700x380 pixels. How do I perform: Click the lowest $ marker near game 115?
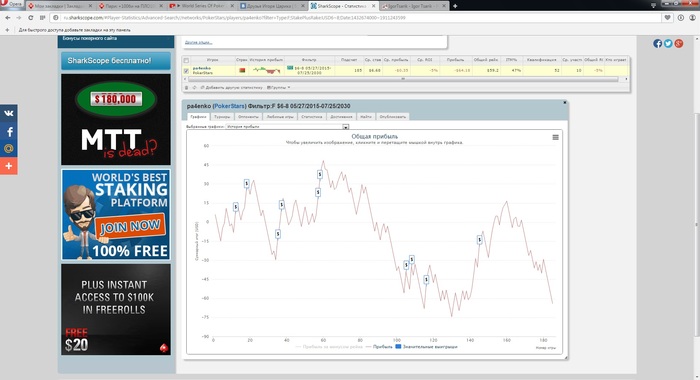pos(426,280)
